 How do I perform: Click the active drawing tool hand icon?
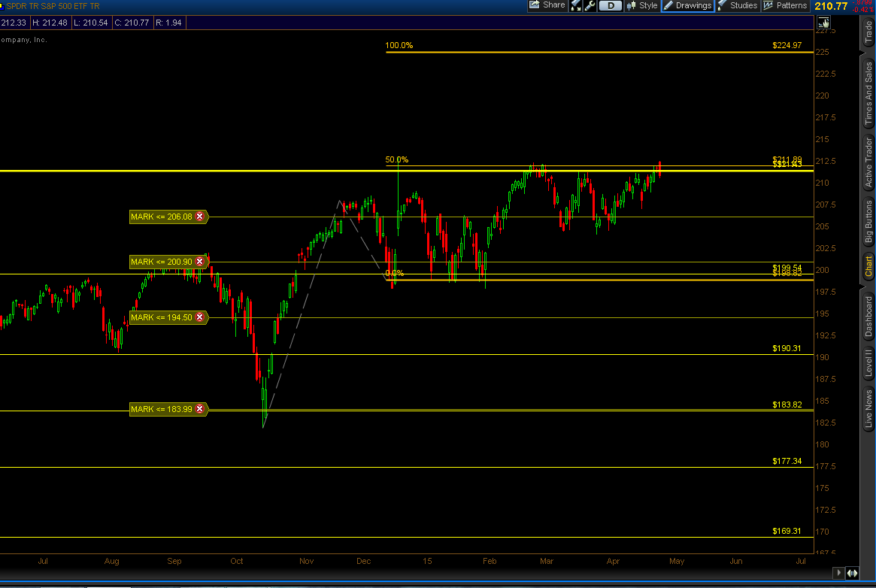coord(823,23)
